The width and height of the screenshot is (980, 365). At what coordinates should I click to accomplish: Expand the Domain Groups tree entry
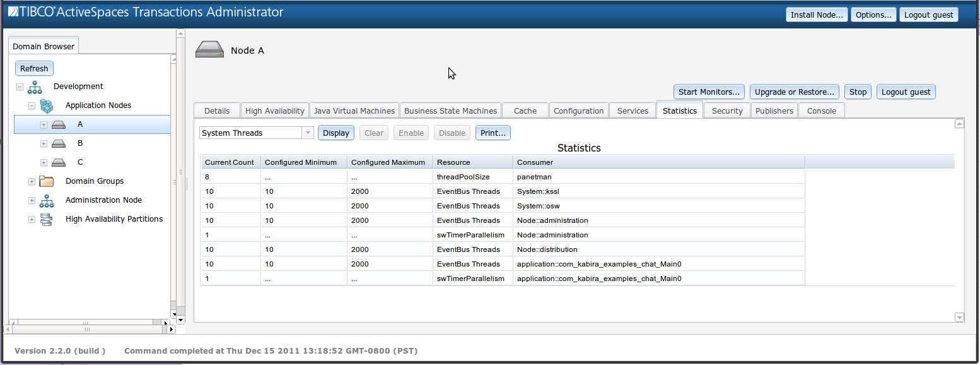(32, 181)
